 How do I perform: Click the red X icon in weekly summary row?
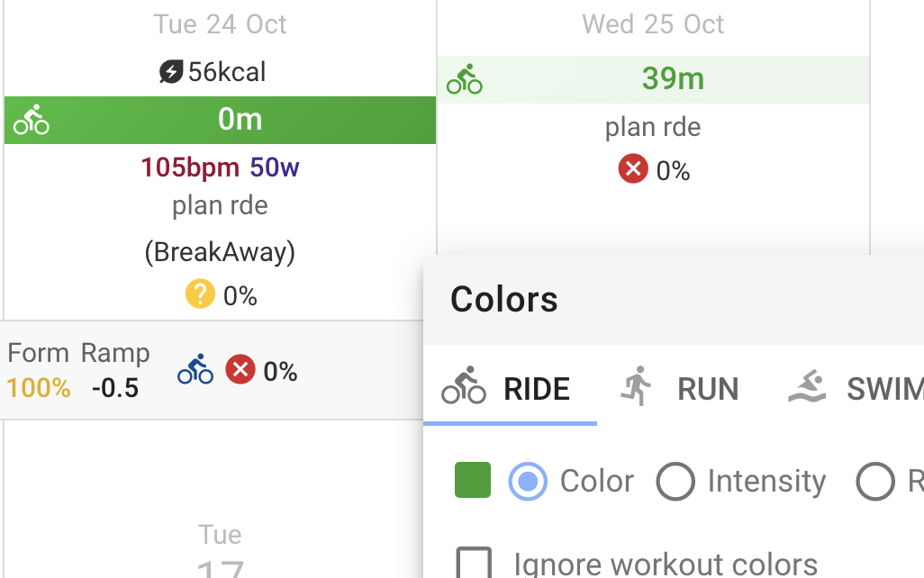pos(240,369)
